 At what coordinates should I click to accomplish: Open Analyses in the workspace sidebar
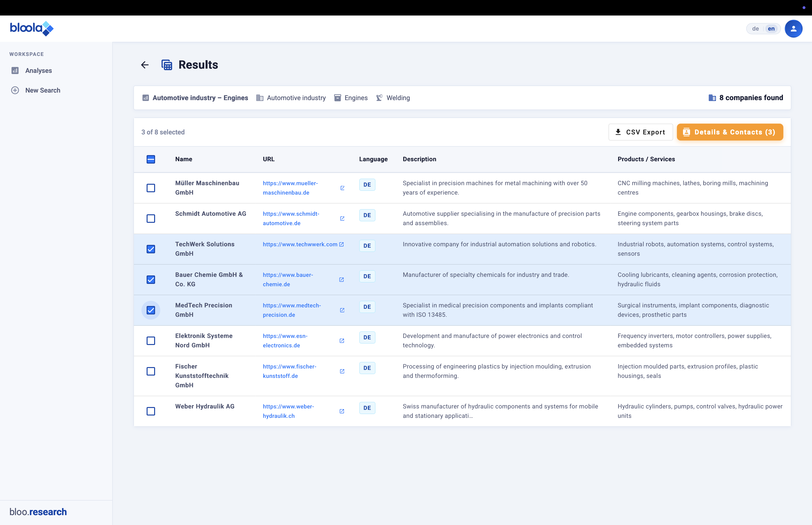pos(38,71)
